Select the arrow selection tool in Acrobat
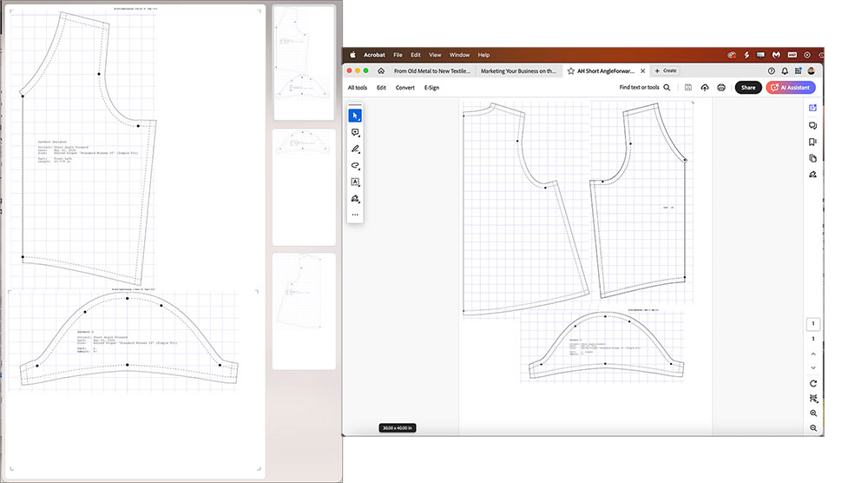The image size is (868, 483). pos(355,116)
